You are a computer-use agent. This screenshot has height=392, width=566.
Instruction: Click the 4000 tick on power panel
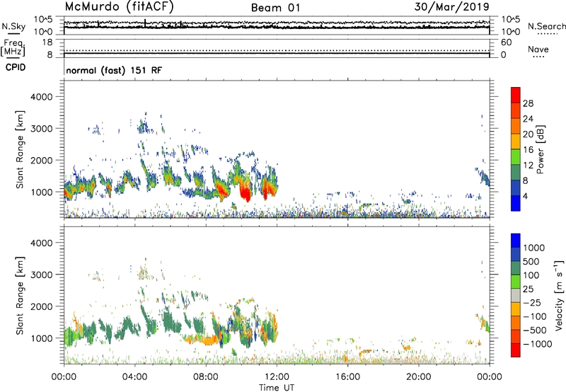(41, 97)
